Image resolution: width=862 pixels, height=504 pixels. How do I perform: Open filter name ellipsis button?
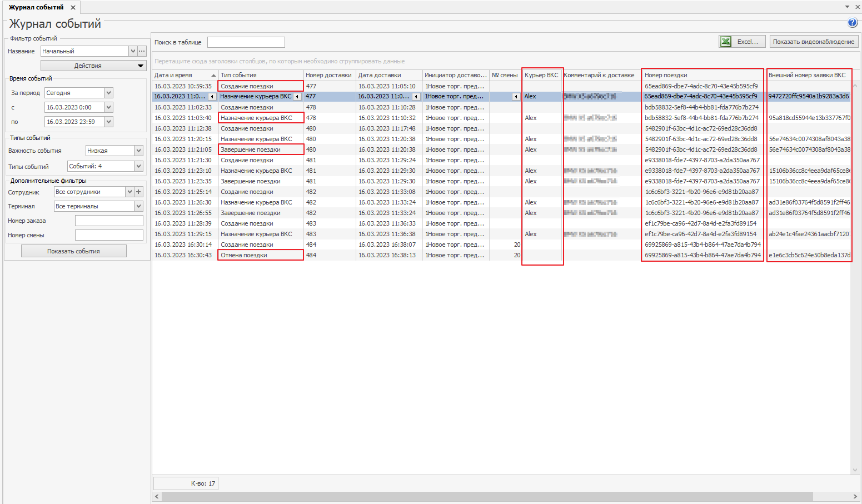pyautogui.click(x=142, y=51)
